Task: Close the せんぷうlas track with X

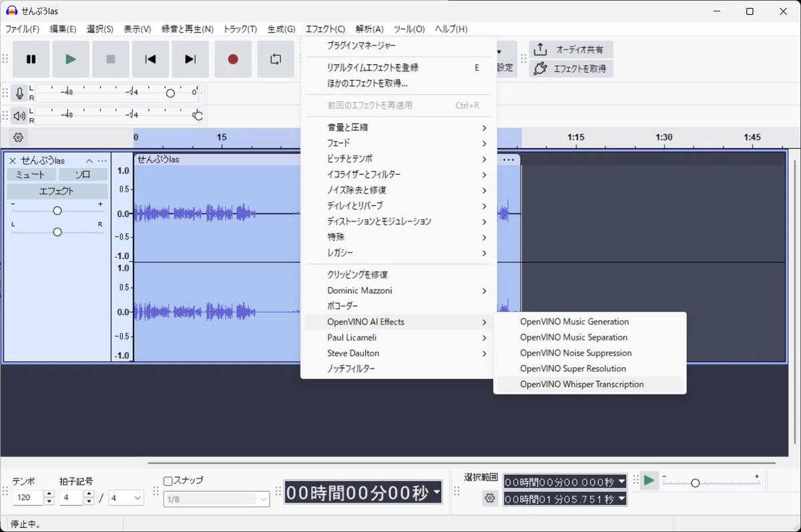Action: [12, 161]
